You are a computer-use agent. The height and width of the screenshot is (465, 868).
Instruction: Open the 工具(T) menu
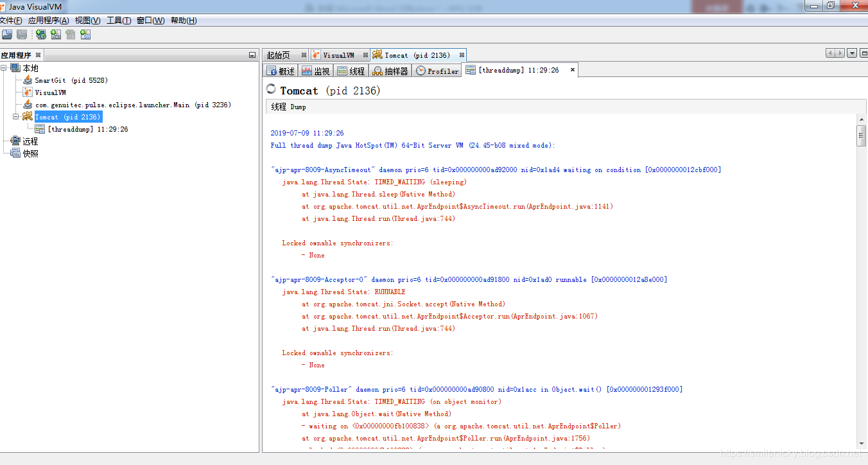point(119,21)
